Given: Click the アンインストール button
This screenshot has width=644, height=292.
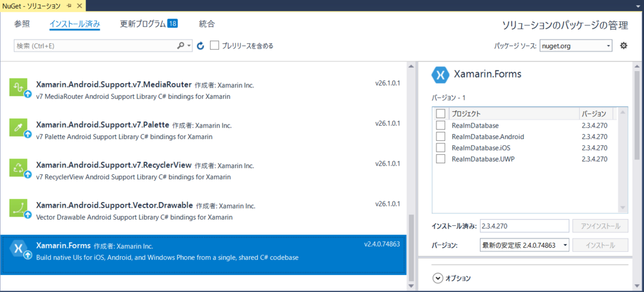Looking at the screenshot, I should tap(601, 226).
